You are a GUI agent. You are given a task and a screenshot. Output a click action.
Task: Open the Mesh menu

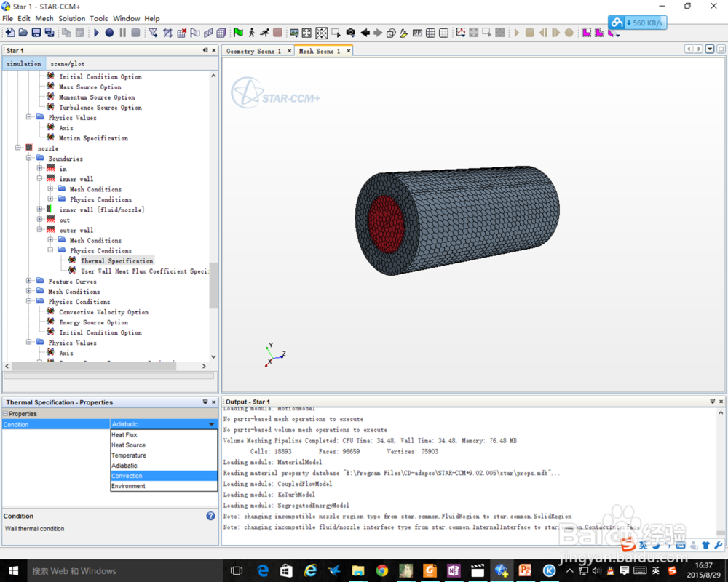coord(44,19)
